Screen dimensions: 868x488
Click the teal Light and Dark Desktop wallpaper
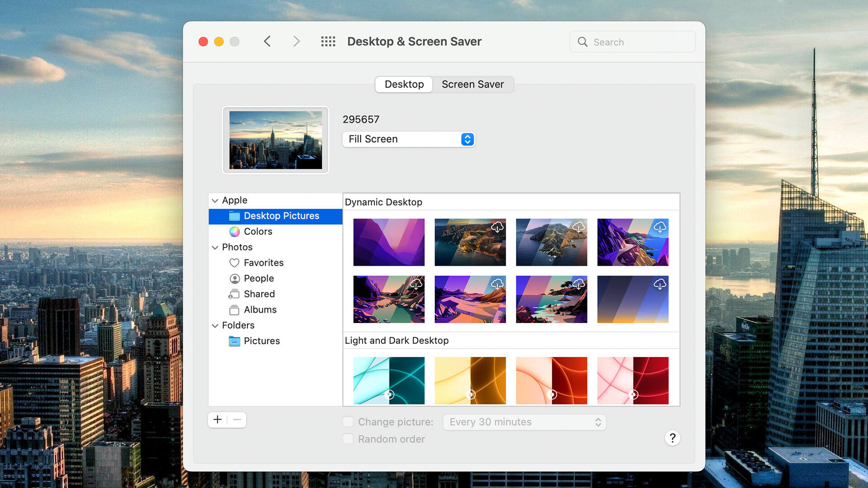389,379
